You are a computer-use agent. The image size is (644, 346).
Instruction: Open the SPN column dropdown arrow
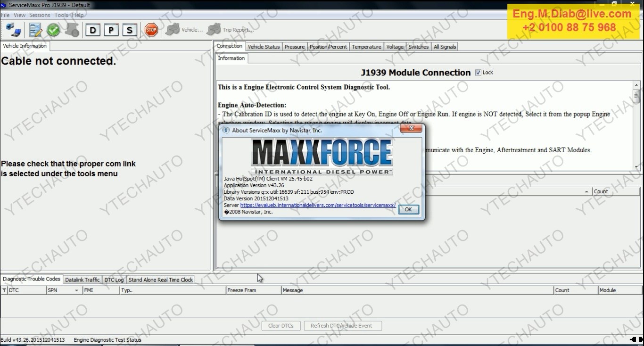tap(76, 290)
